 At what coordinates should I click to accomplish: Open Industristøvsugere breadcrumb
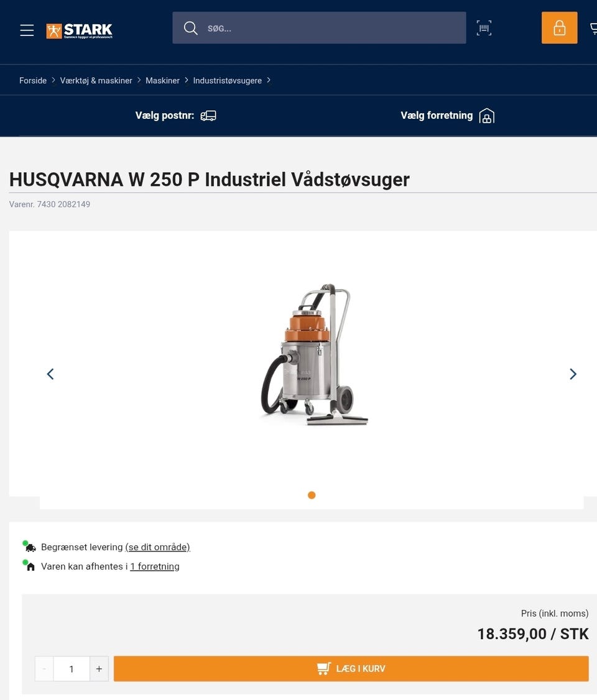[227, 80]
